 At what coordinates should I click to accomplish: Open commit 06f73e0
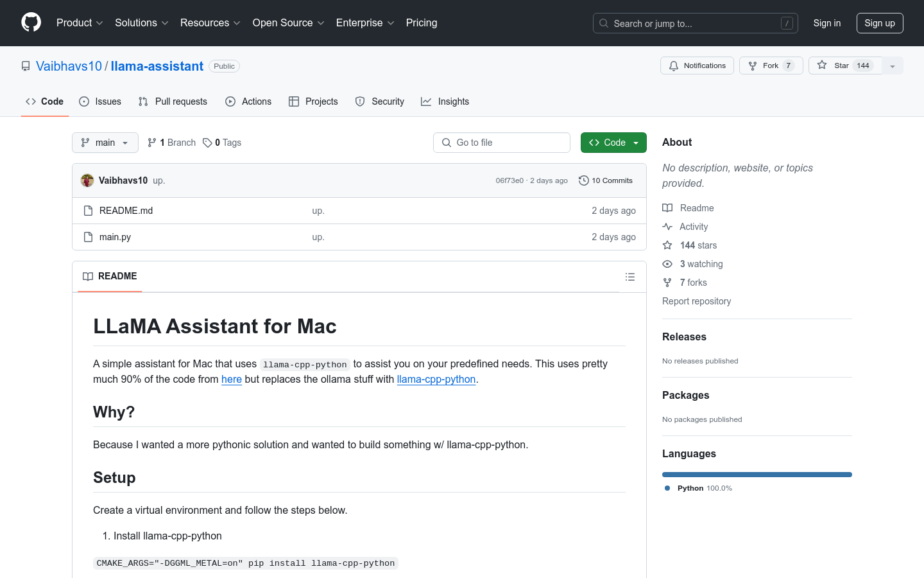pos(509,180)
